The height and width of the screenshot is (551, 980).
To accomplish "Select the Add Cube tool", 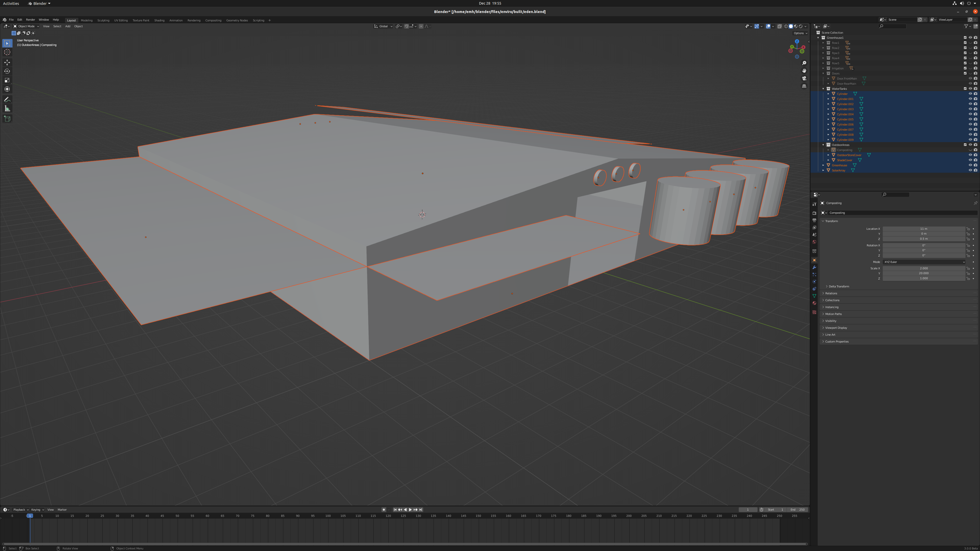I will click(x=7, y=119).
